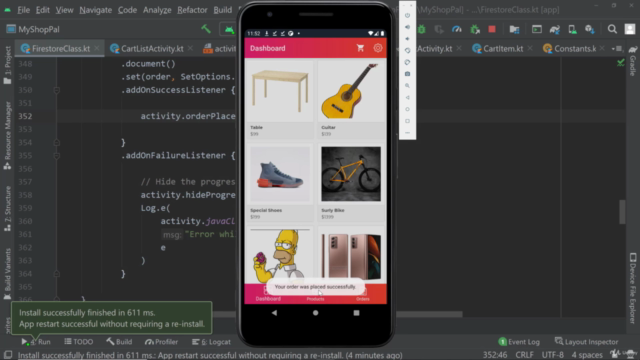Open the Logcat tool window
This screenshot has width=640, height=360.
[x=211, y=342]
